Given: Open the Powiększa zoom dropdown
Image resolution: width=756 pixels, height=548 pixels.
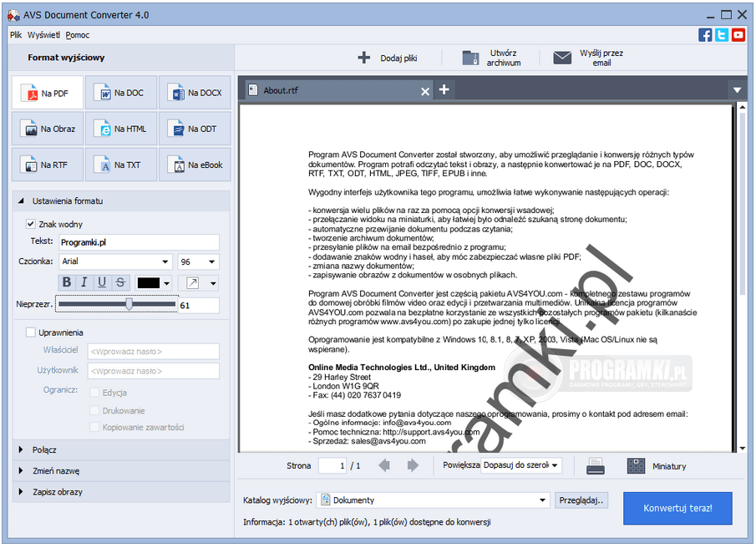Looking at the screenshot, I should 521,465.
